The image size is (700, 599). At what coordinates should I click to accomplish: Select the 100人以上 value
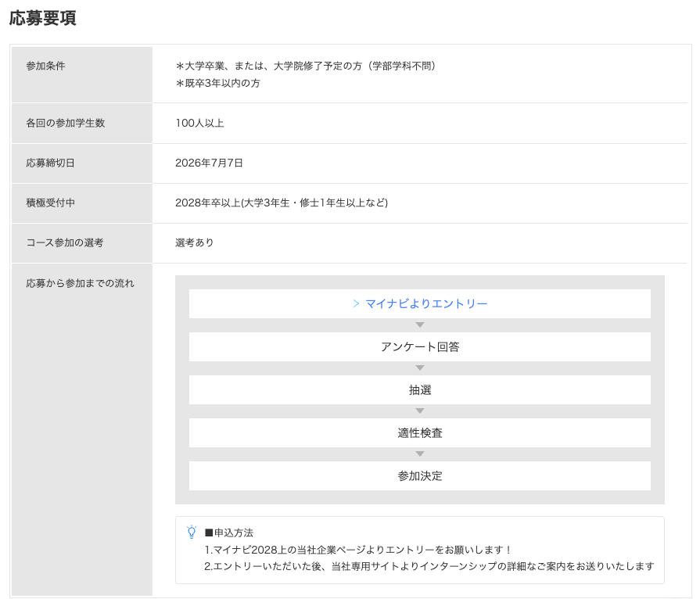[x=199, y=124]
